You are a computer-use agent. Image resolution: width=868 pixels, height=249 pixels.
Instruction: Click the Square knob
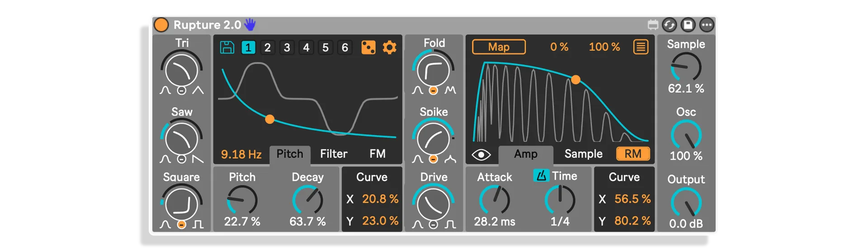click(181, 204)
